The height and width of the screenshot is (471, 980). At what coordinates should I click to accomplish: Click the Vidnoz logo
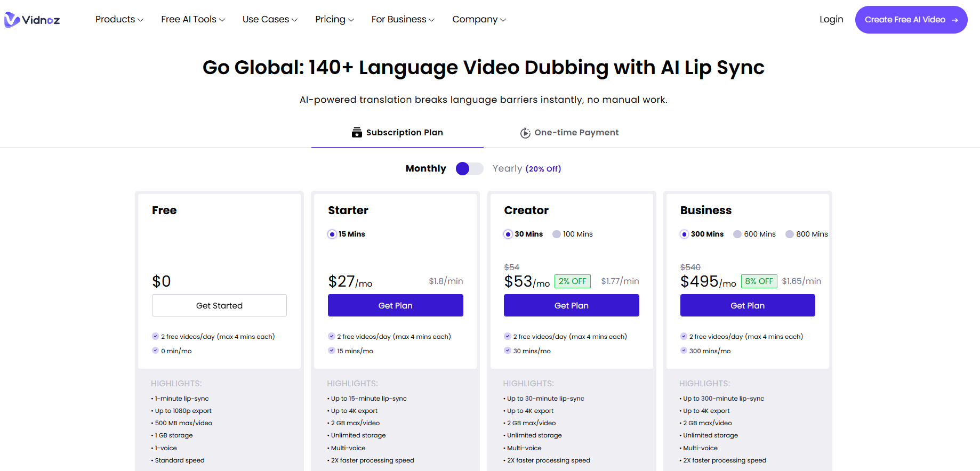click(32, 20)
